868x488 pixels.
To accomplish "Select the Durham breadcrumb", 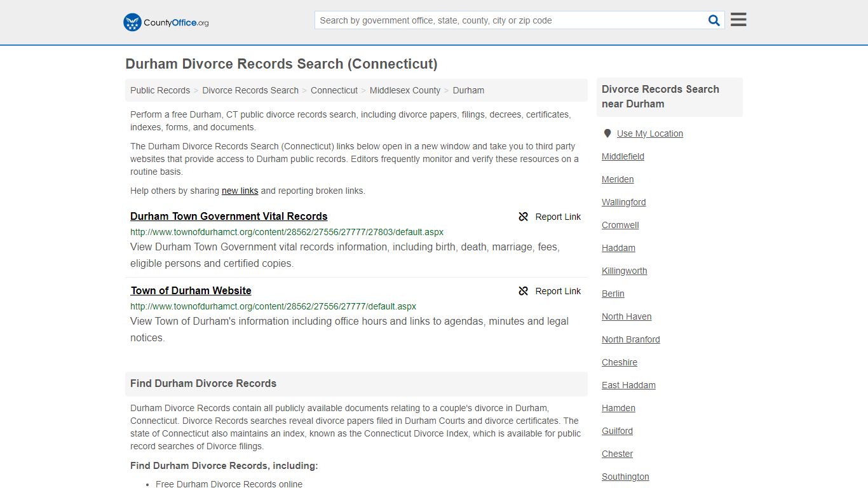I will 468,90.
